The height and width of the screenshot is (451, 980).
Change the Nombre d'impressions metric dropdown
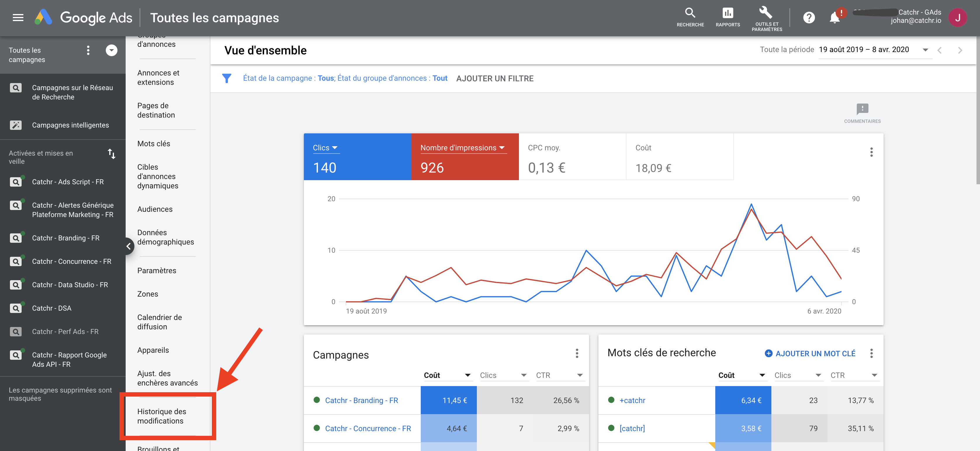coord(463,148)
